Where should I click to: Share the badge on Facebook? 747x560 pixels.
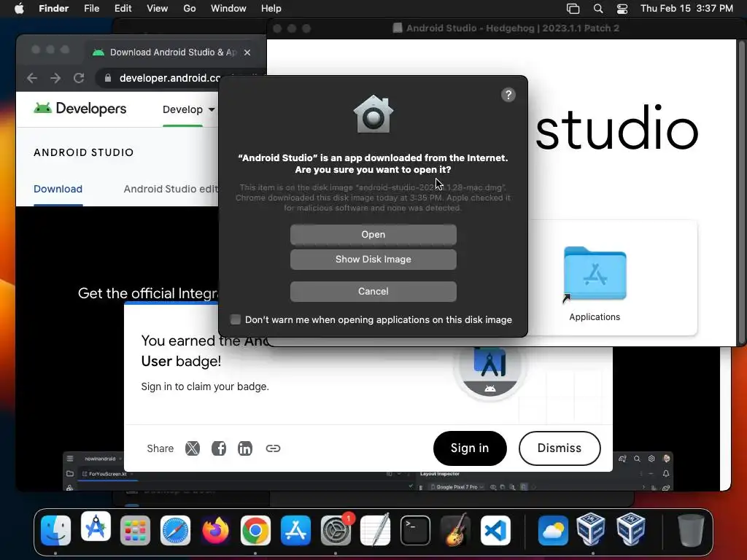[x=219, y=448]
